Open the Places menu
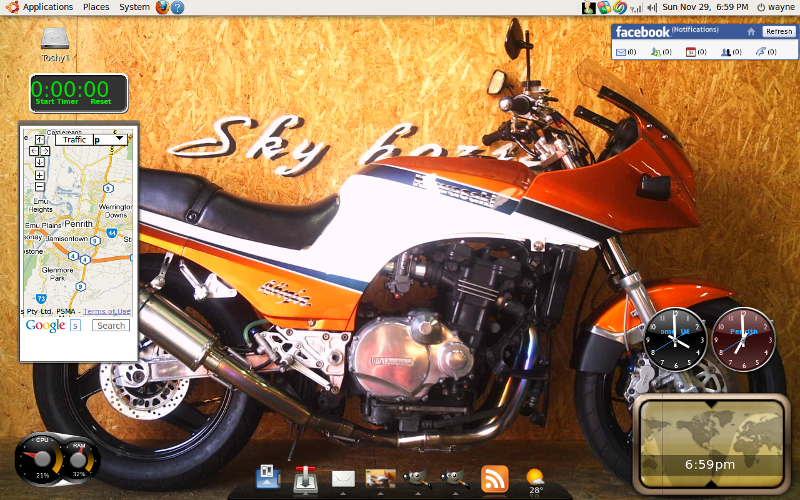The height and width of the screenshot is (500, 800). point(96,7)
